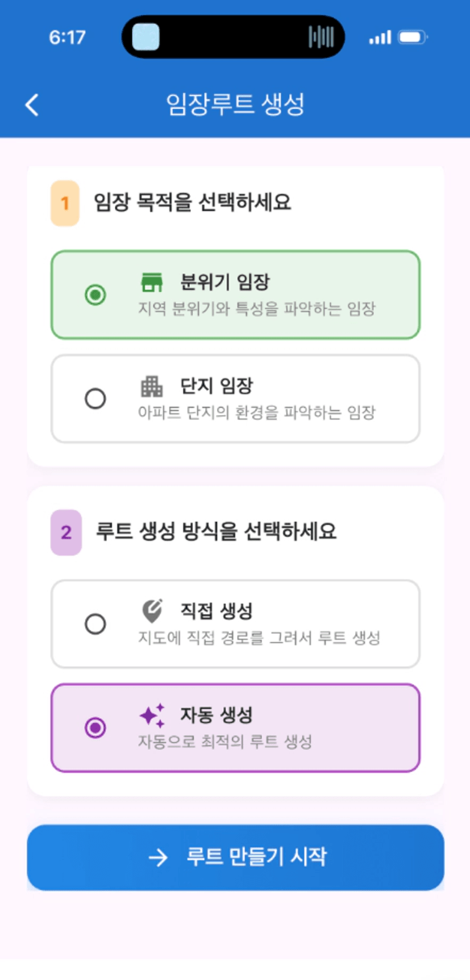470x980 pixels.
Task: Tap the 임장루트 생성 header title
Action: 235,105
